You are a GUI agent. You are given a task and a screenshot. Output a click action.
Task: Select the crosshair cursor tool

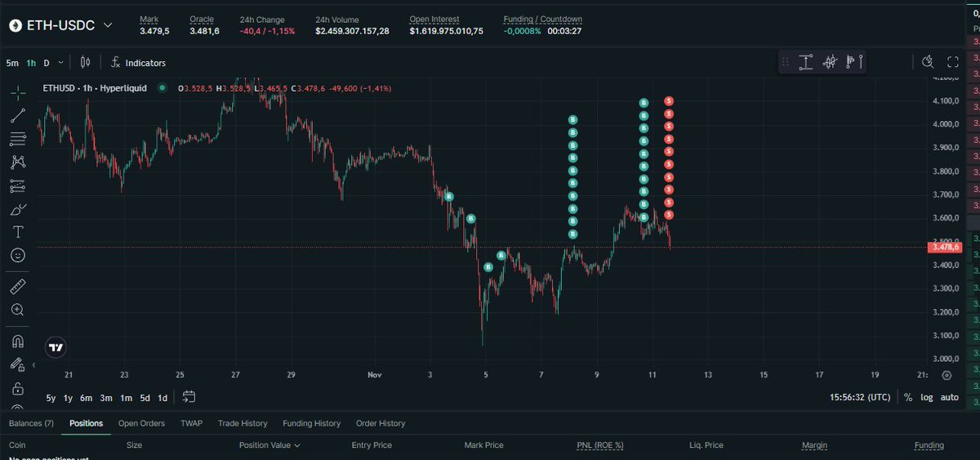coord(18,93)
